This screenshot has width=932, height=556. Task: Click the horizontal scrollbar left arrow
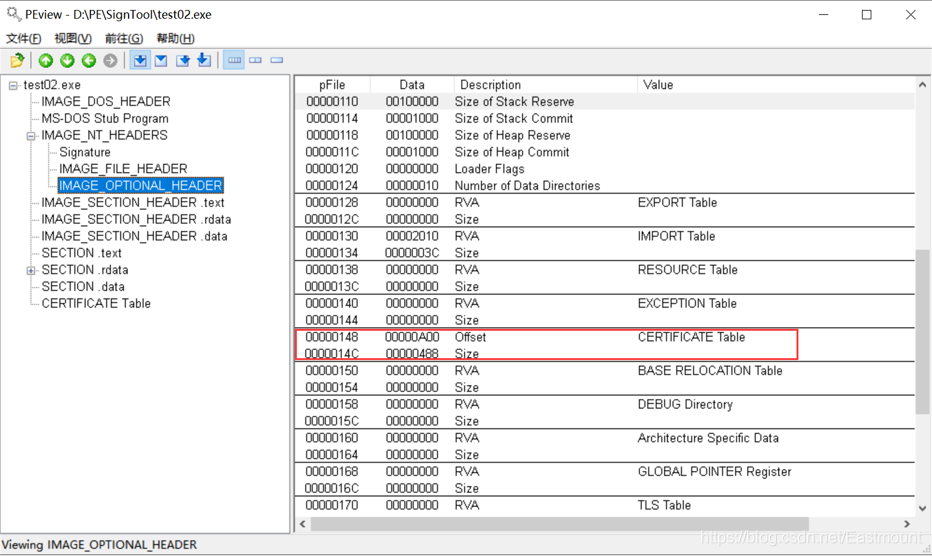[x=303, y=524]
